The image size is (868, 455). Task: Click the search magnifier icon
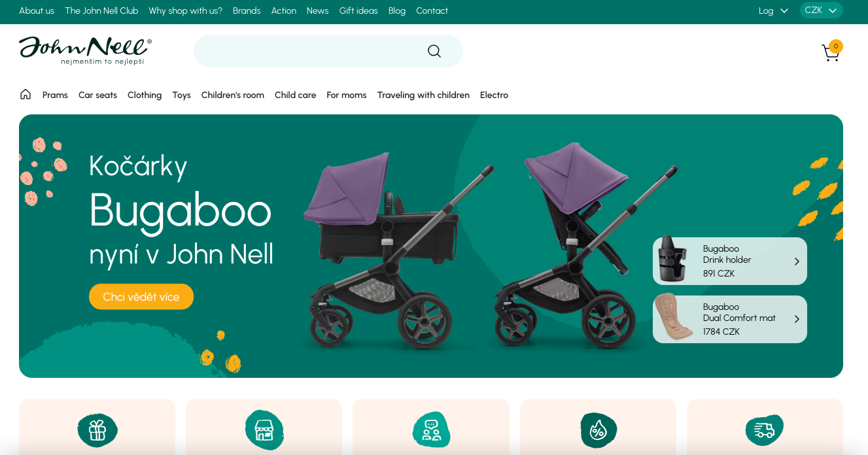click(434, 51)
